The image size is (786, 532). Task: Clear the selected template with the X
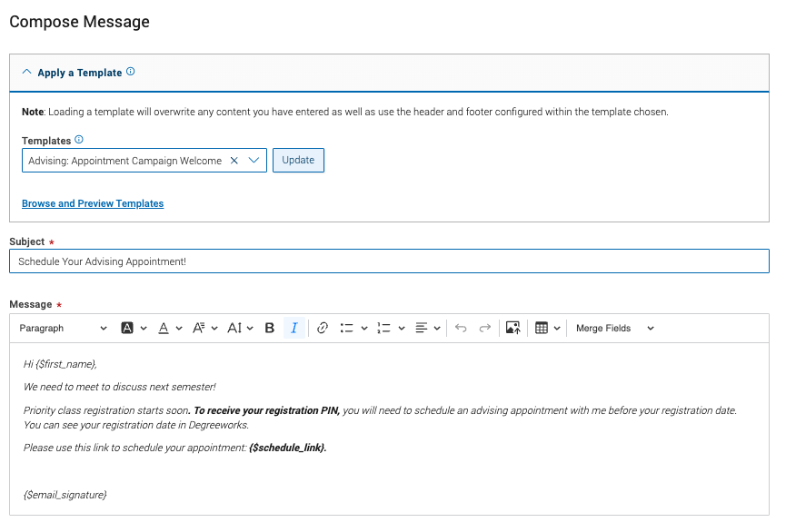[234, 161]
